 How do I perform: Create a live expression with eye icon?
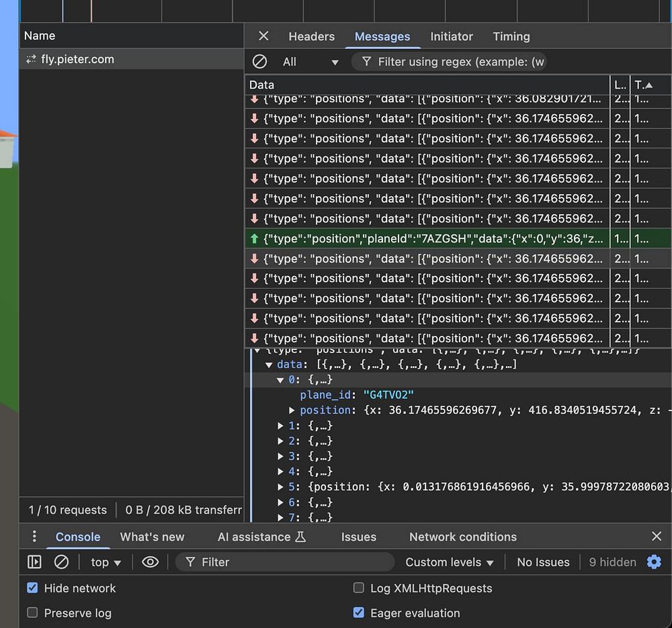[x=150, y=562]
